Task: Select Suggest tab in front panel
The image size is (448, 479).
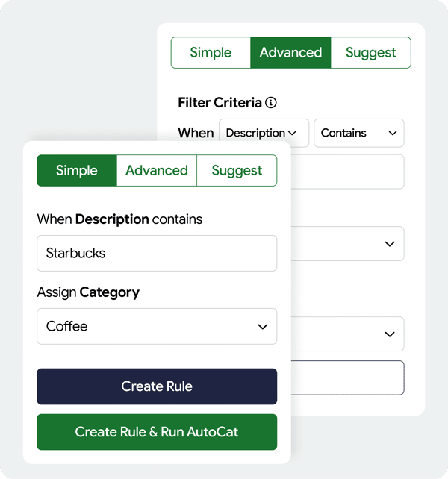Action: click(237, 170)
